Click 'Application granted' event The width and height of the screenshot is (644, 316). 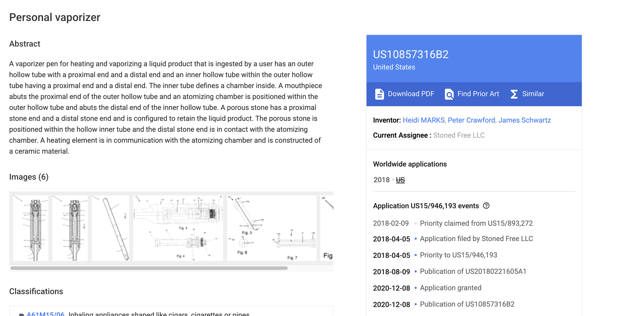451,288
